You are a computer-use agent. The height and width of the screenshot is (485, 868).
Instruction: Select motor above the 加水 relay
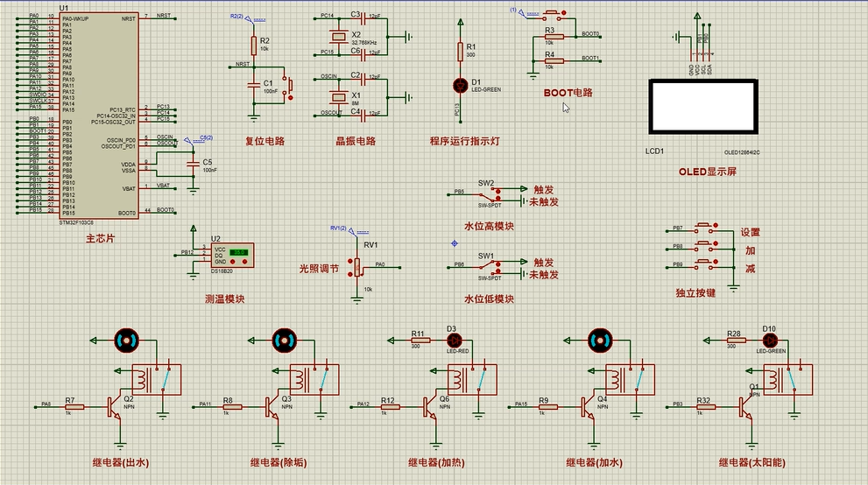pyautogui.click(x=600, y=341)
